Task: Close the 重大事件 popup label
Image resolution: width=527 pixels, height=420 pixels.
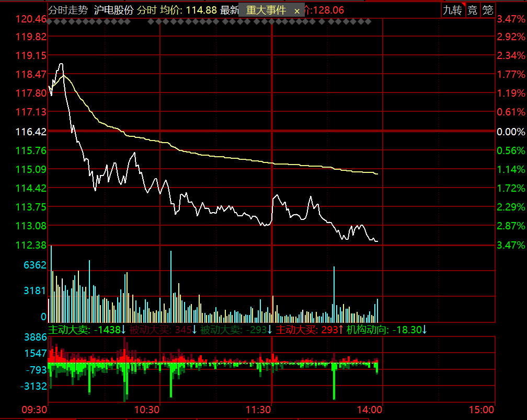Action: (x=297, y=11)
